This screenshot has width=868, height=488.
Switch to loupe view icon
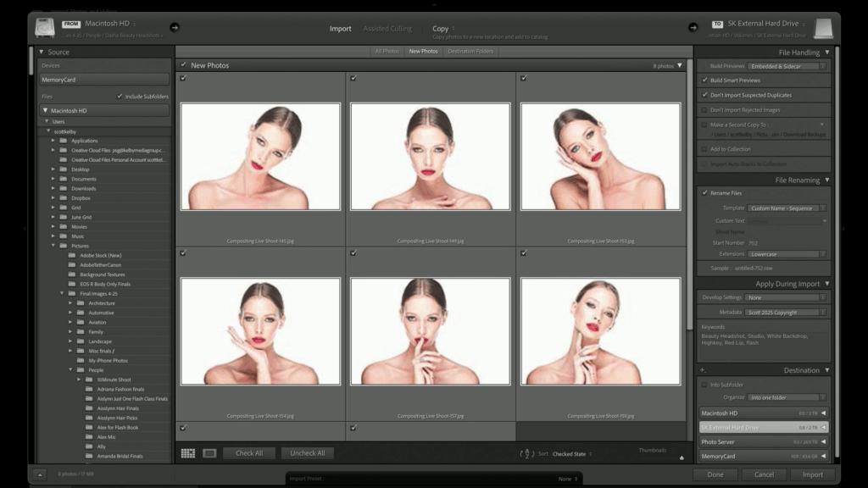pos(209,453)
